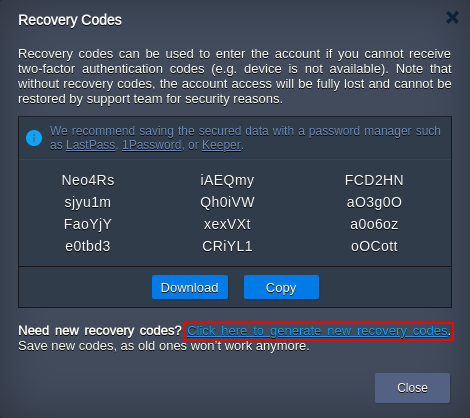This screenshot has width=470, height=418.
Task: Download the recovery codes
Action: pos(190,287)
